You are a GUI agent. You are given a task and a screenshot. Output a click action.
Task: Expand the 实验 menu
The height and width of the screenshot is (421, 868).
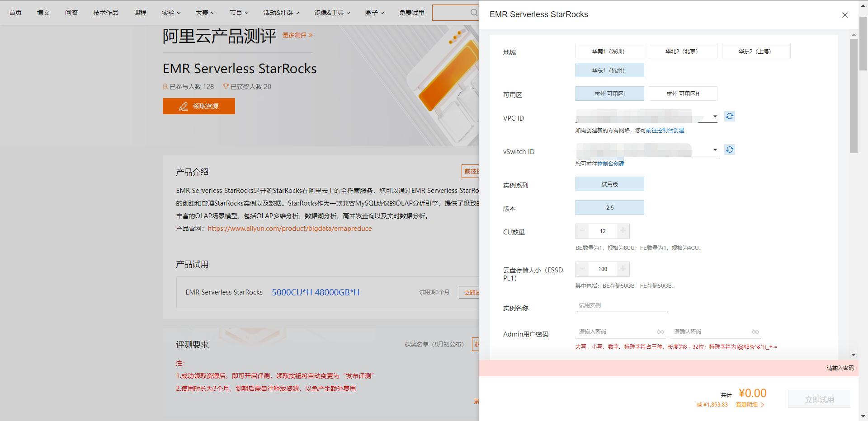[171, 13]
